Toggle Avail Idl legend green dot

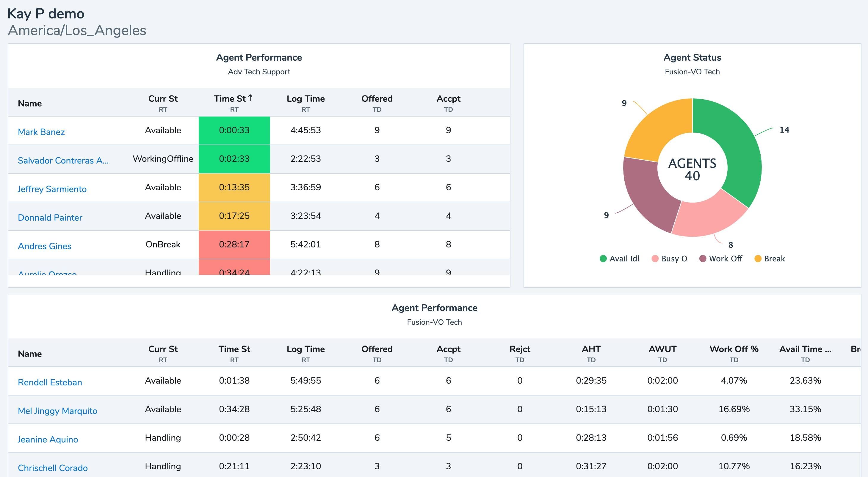pos(603,259)
